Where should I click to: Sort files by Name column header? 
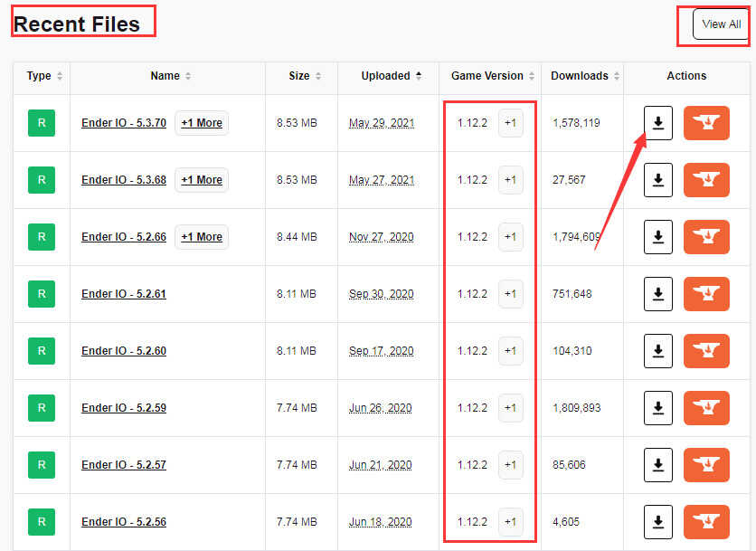point(171,76)
